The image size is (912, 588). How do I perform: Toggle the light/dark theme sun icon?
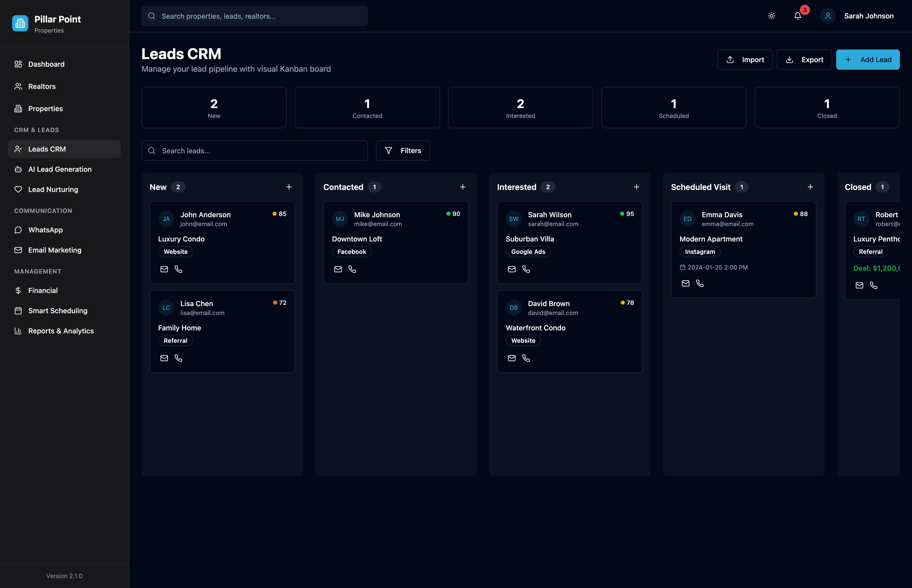[771, 16]
